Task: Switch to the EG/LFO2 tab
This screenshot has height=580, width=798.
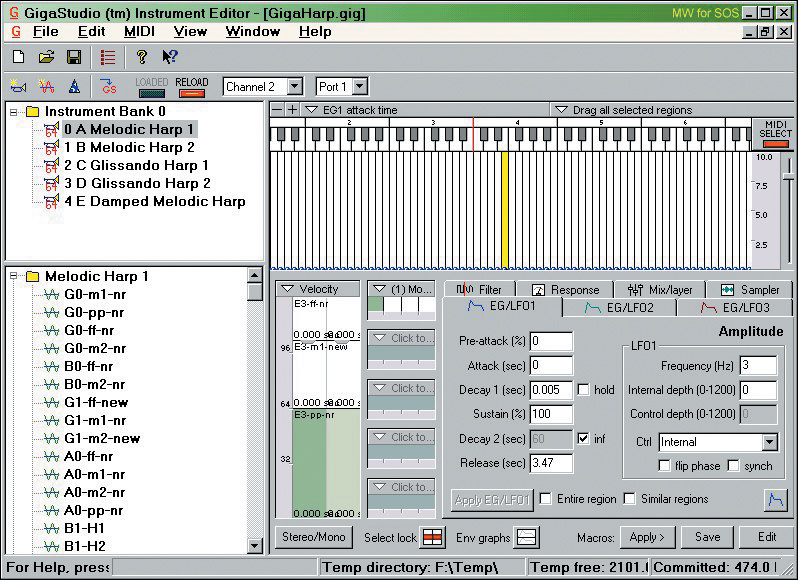Action: click(x=619, y=308)
